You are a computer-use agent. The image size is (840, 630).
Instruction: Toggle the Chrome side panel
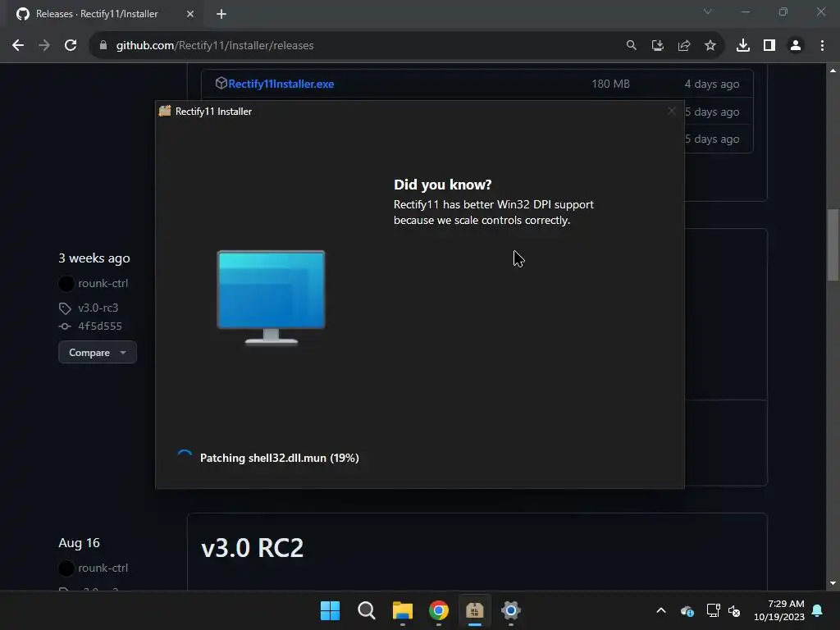coord(769,46)
